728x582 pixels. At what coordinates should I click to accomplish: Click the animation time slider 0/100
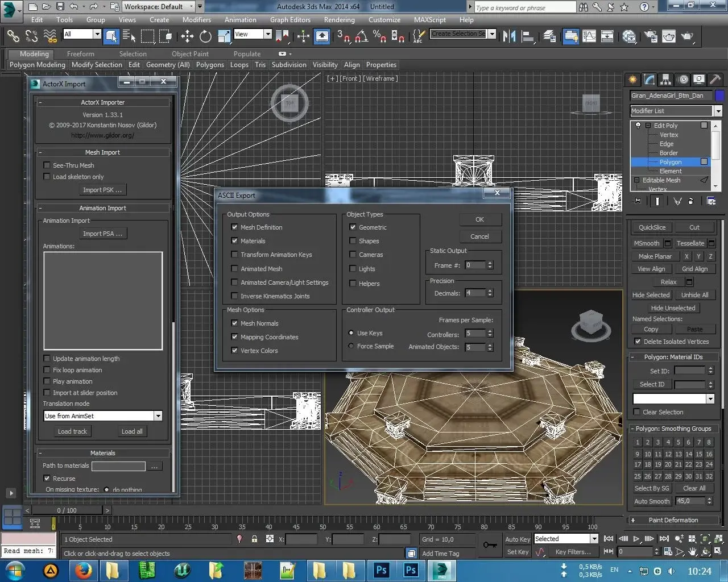point(67,510)
